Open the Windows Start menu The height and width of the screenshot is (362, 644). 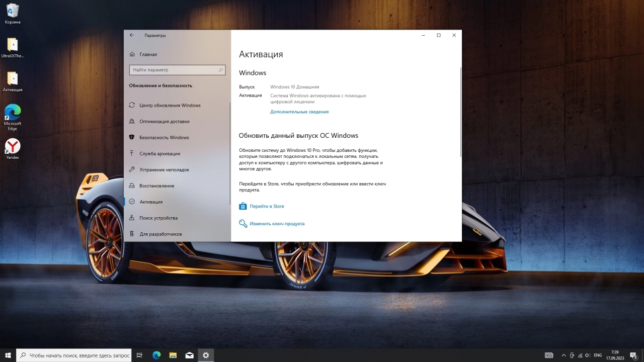coord(8,355)
